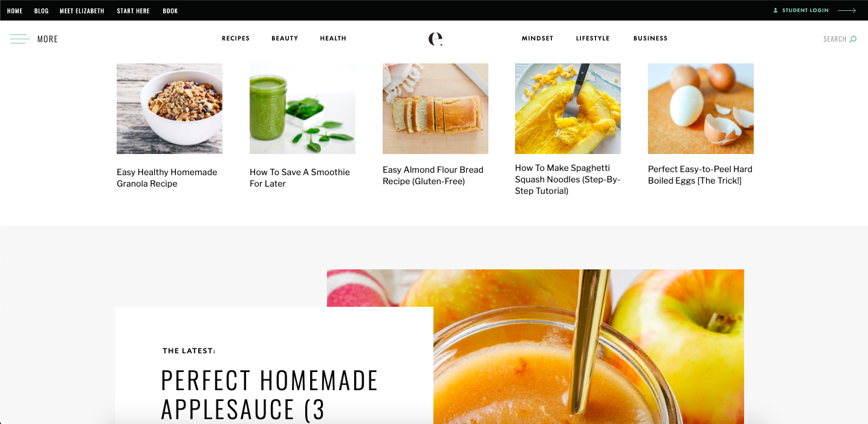This screenshot has height=424, width=868.
Task: Click the Start Here link
Action: (133, 11)
